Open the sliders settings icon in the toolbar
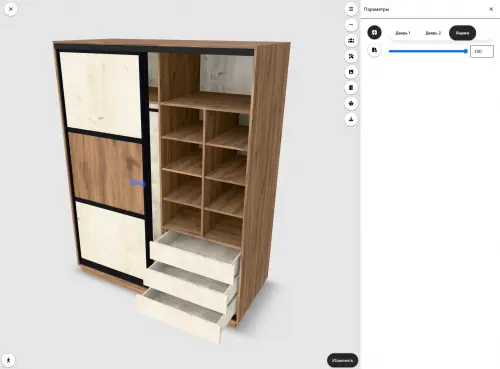 coord(351,41)
